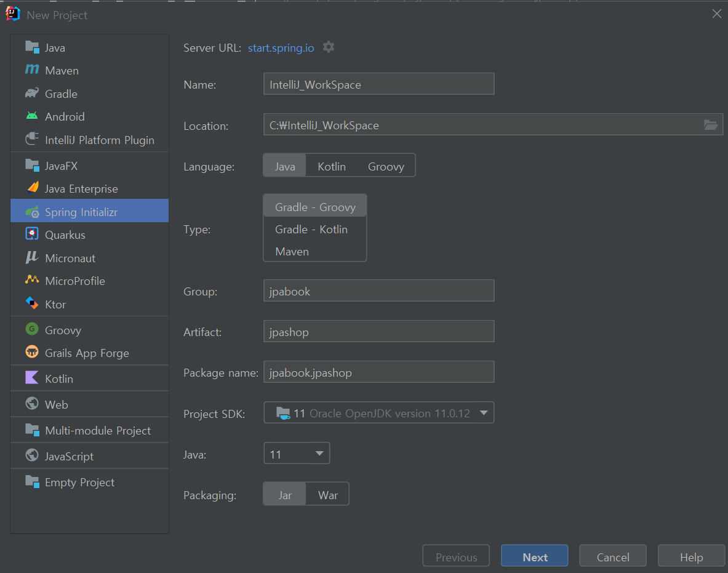Open the Project SDK dropdown
728x573 pixels.
(x=379, y=413)
